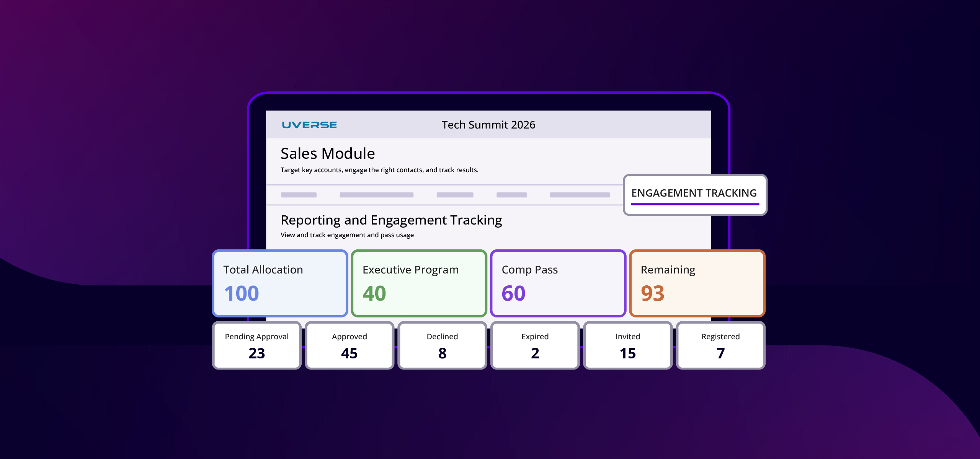Click the Approved count tile
Image resolution: width=980 pixels, height=459 pixels.
point(350,345)
